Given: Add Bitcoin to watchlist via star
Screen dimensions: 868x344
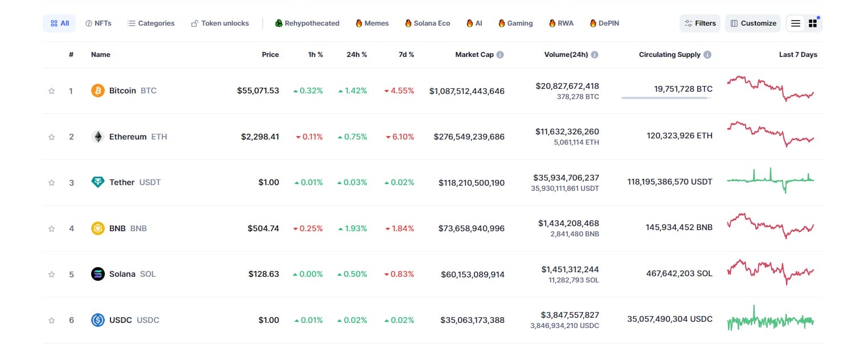Looking at the screenshot, I should 51,90.
